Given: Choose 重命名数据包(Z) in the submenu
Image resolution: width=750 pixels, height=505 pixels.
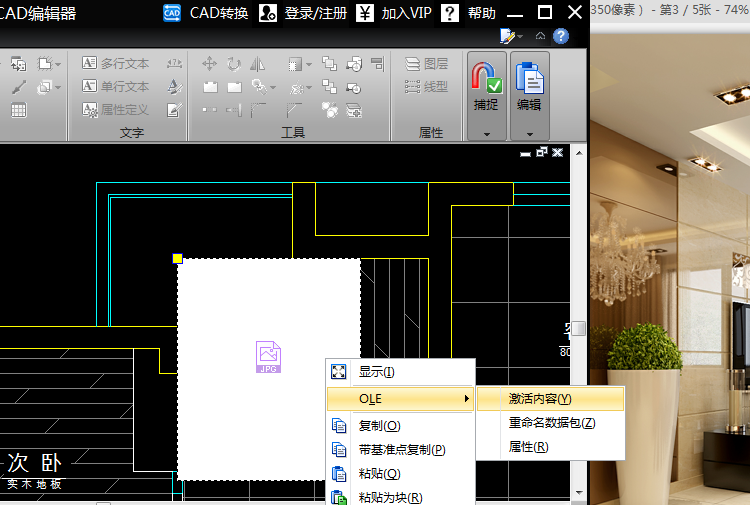Looking at the screenshot, I should (x=551, y=423).
